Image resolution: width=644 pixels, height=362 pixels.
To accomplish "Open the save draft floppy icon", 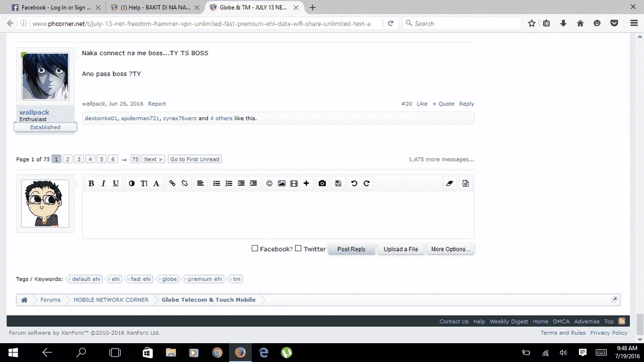I will [338, 183].
